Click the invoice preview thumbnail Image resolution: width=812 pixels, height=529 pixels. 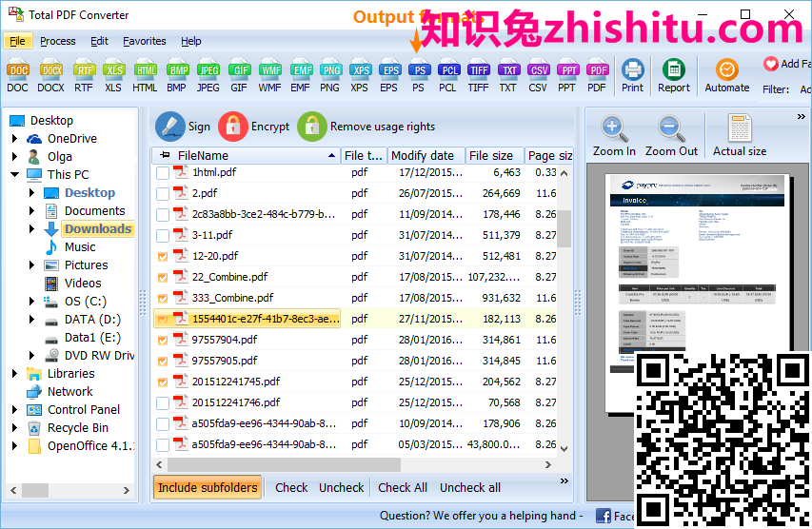point(698,295)
